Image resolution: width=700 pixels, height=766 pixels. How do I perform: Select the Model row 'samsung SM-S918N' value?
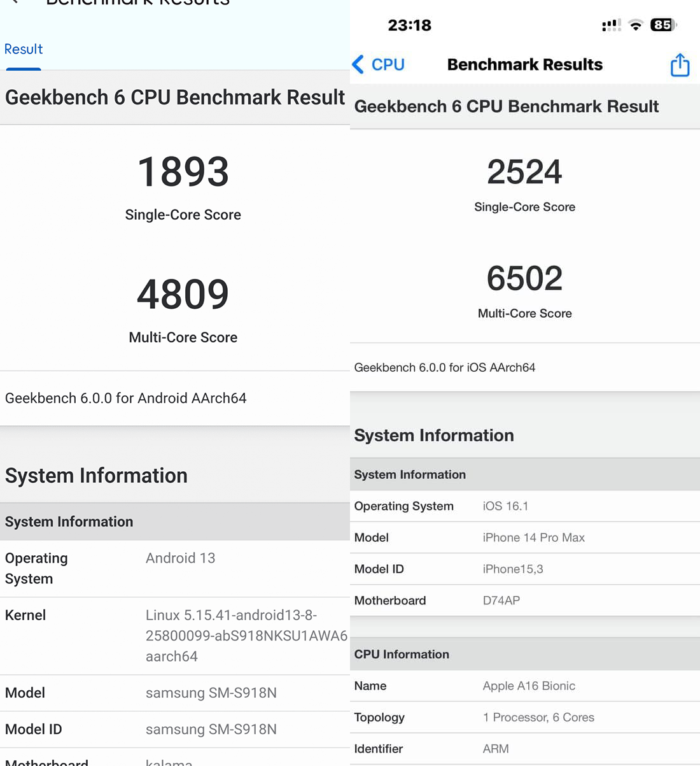coord(211,693)
